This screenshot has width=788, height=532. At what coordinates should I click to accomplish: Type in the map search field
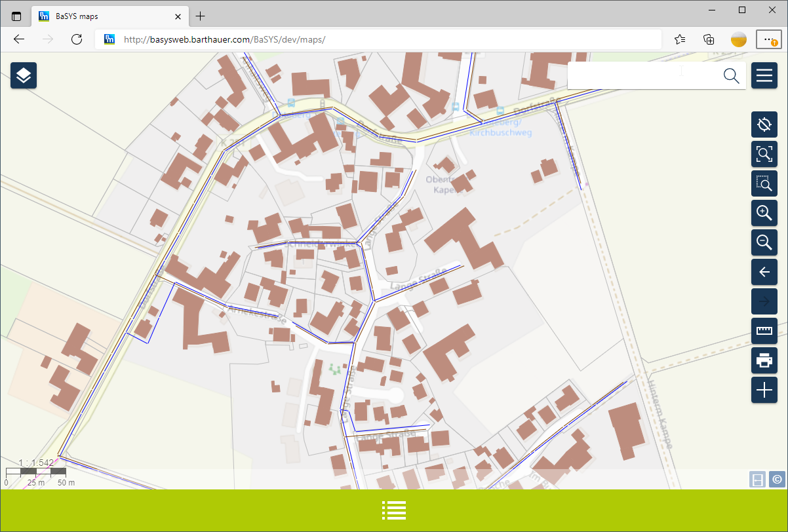click(x=642, y=76)
